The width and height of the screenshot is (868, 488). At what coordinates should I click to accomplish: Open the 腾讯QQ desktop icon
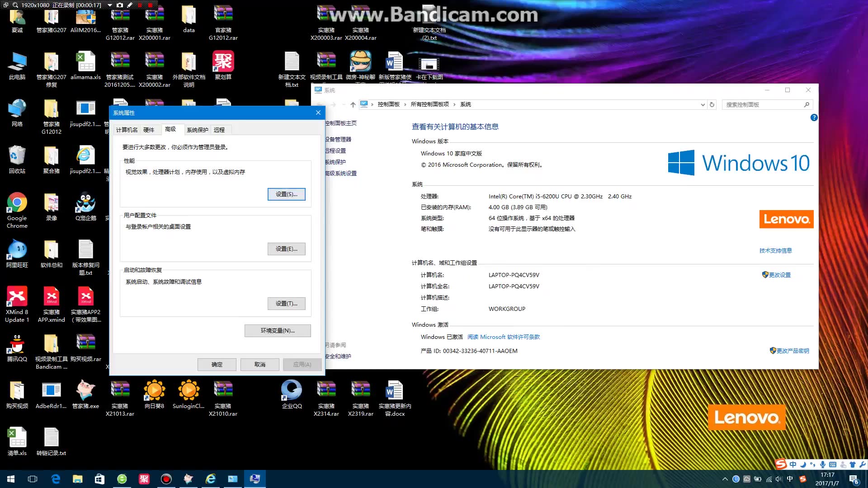pyautogui.click(x=17, y=347)
